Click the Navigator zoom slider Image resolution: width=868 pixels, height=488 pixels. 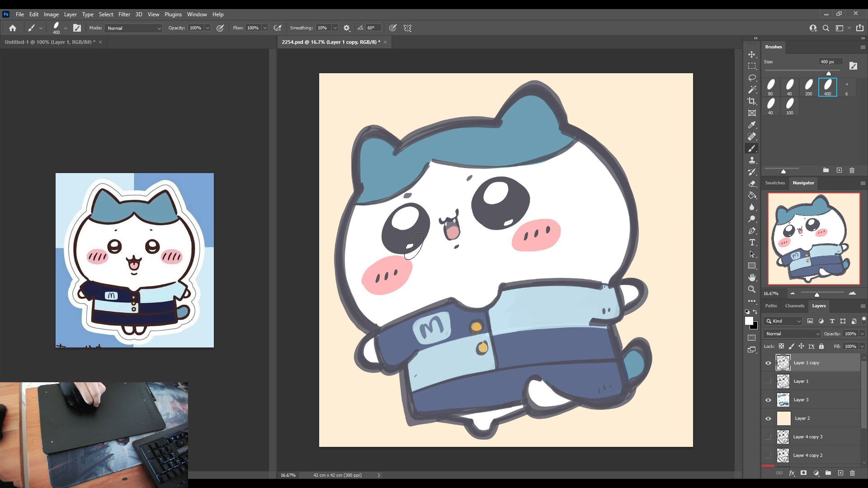click(x=816, y=294)
